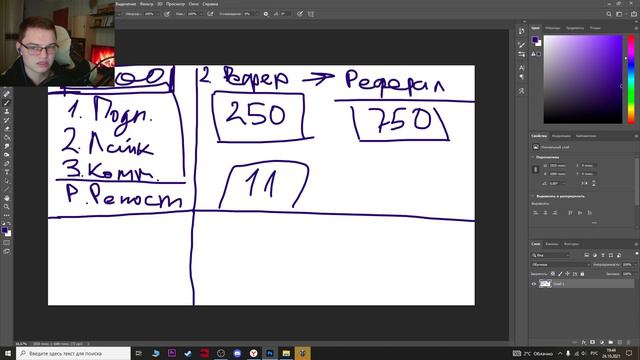Image resolution: width=640 pixels, height=360 pixels.
Task: Select the Hand tool
Action: coord(7,198)
